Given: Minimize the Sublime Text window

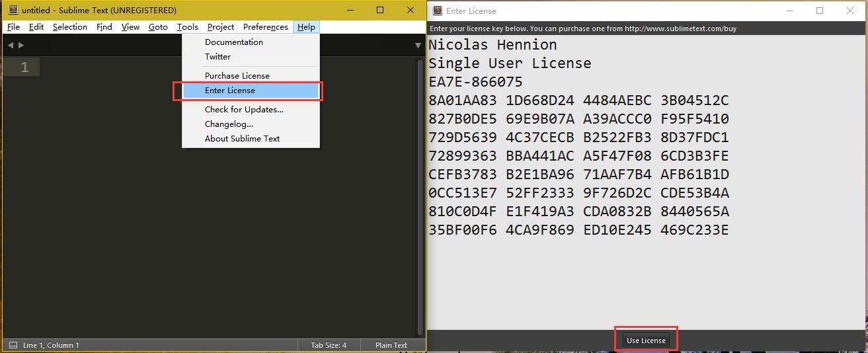Looking at the screenshot, I should [x=351, y=10].
